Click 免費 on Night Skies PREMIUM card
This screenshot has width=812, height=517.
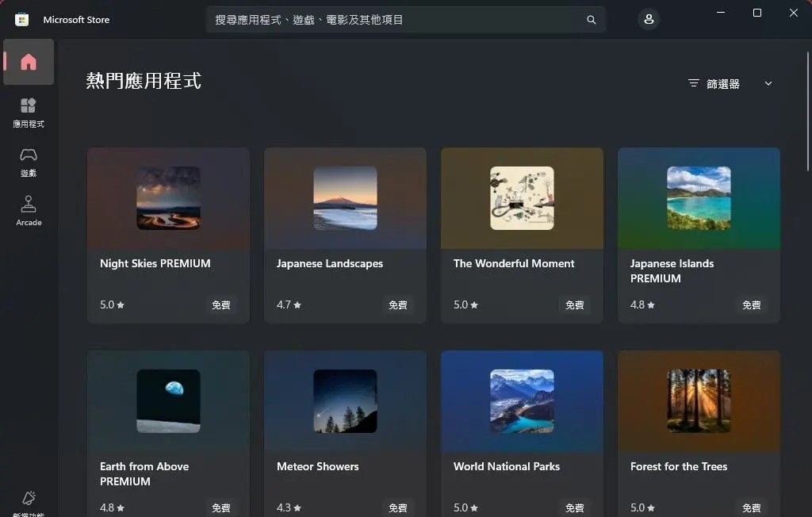point(221,304)
